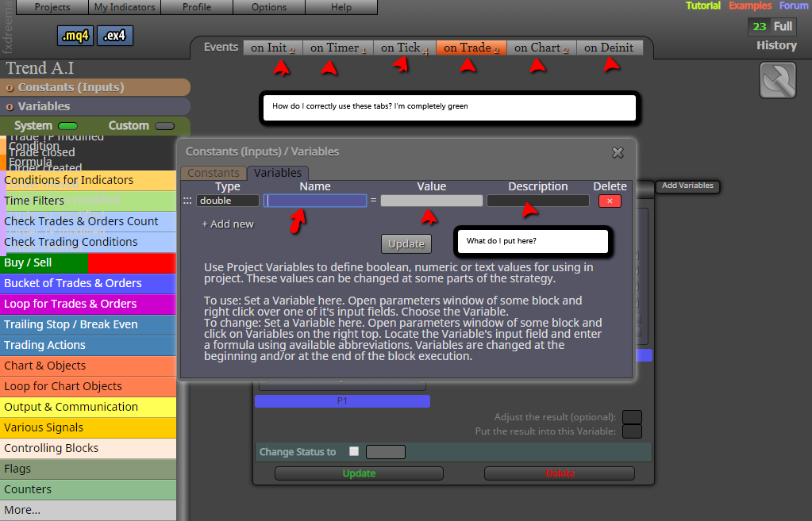Click red Delete in the block window
Screen dimensions: 812x521
point(560,473)
